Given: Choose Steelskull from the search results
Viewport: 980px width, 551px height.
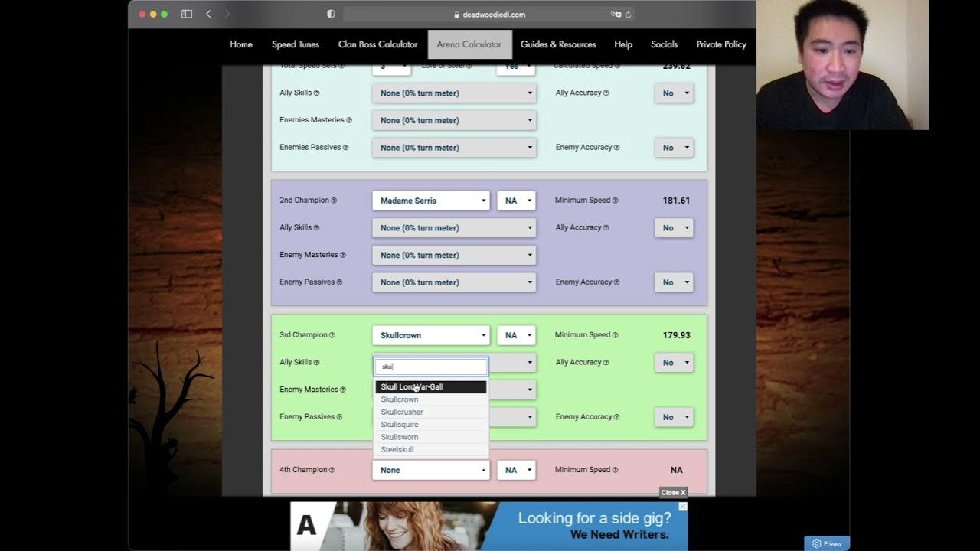Looking at the screenshot, I should point(431,449).
